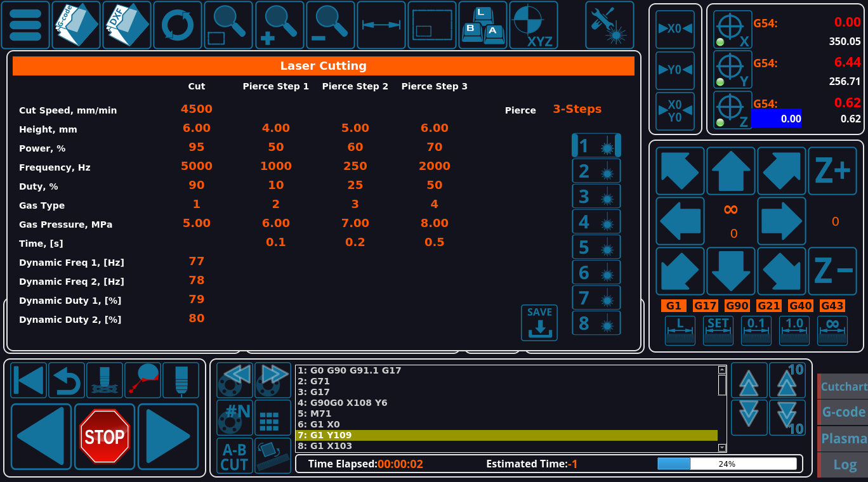Open the laser settings tools icon
868x482 pixels.
[609, 25]
